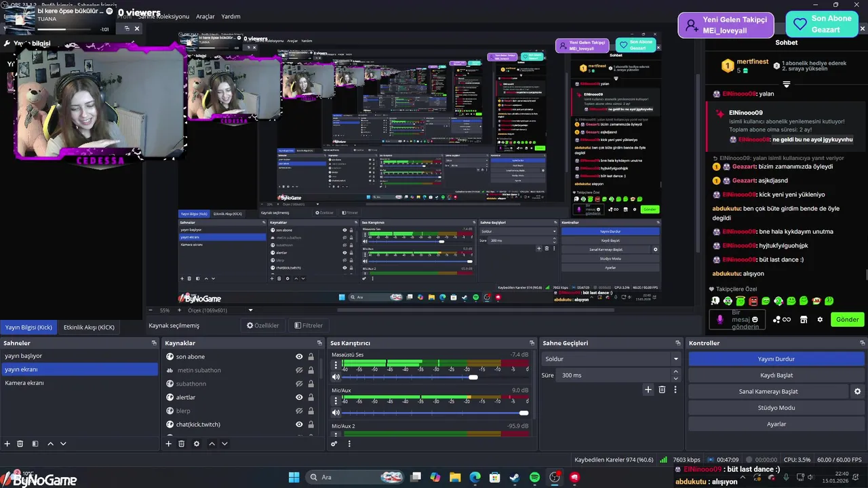Open chat shop storefront icon
Image resolution: width=868 pixels, height=488 pixels.
click(804, 319)
